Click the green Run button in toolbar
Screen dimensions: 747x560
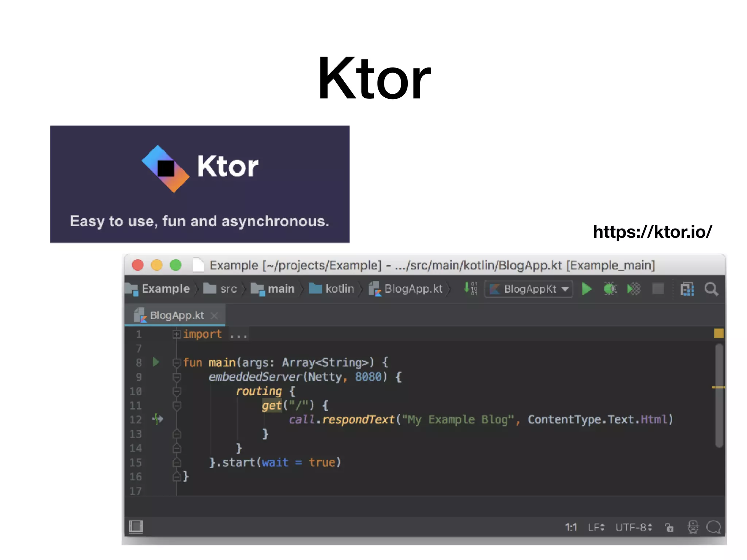tap(587, 289)
